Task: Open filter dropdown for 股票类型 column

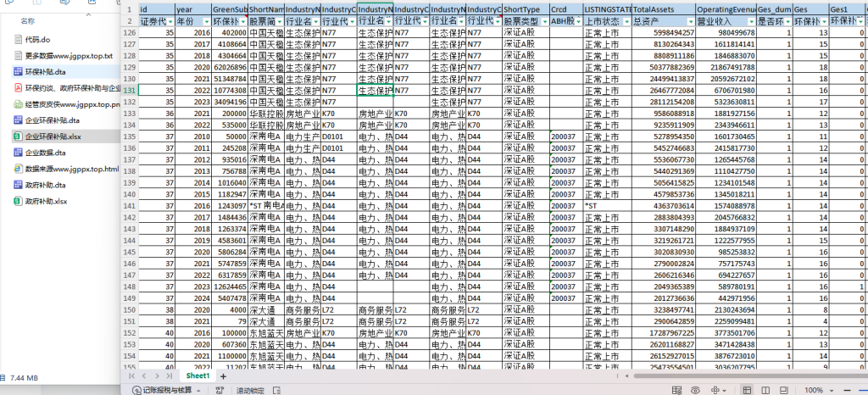Action: [544, 21]
